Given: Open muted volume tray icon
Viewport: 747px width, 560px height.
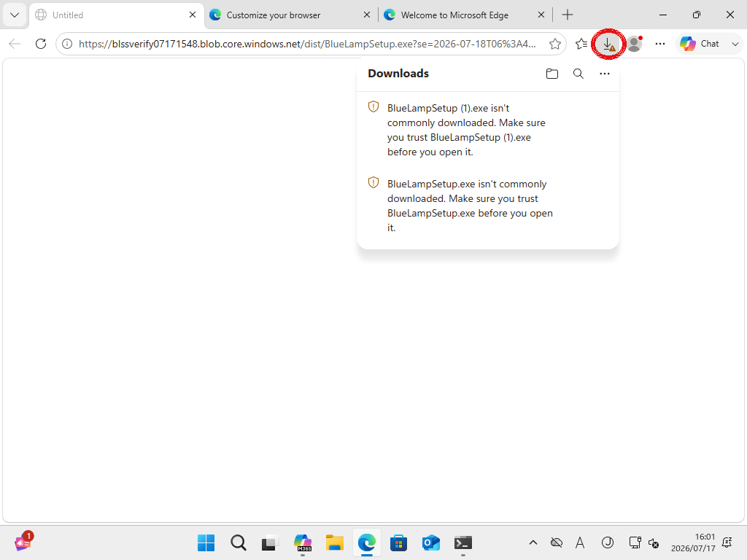Looking at the screenshot, I should pos(654,542).
